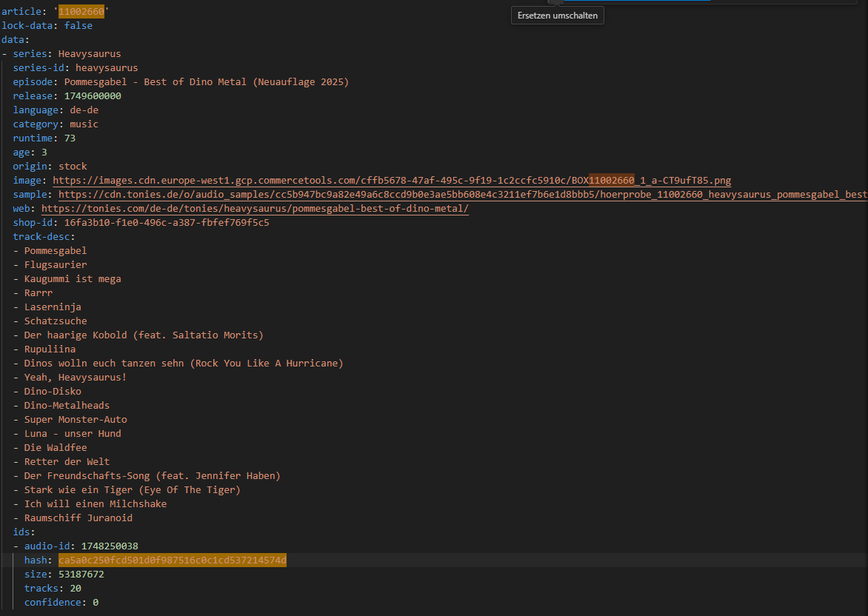Click the 'Rupuliina' track entry
The image size is (868, 616).
[50, 349]
